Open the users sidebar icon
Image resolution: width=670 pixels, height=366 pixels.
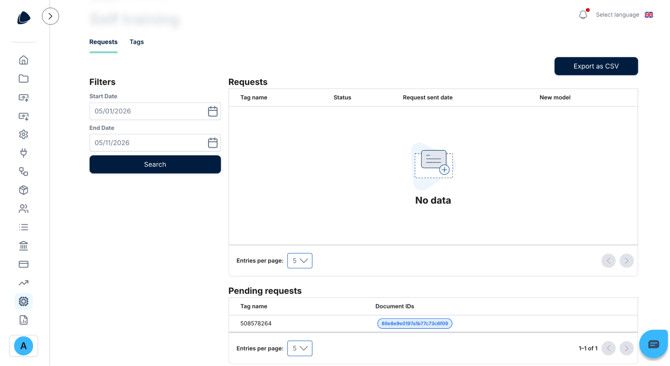(x=24, y=208)
